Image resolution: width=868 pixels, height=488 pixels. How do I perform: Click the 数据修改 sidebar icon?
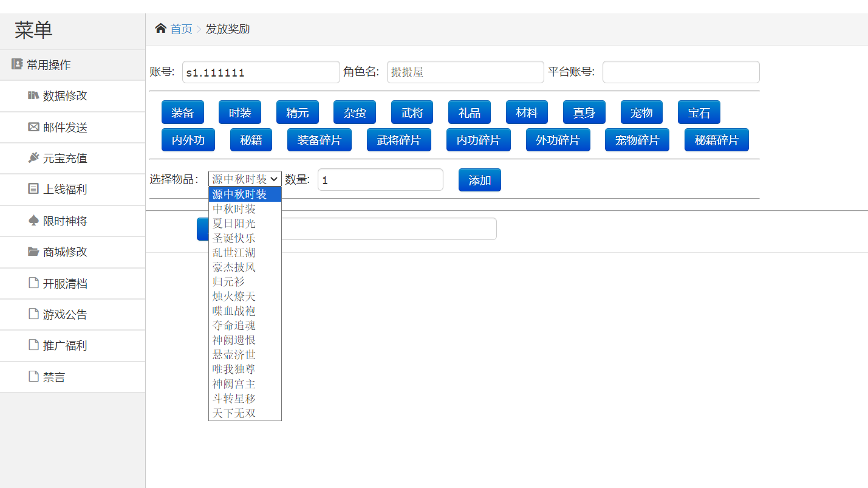[33, 95]
